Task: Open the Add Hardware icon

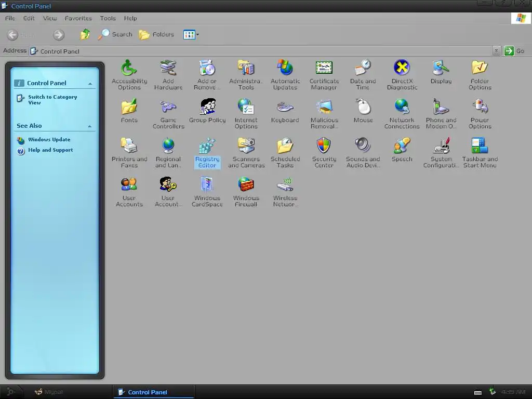Action: (168, 75)
